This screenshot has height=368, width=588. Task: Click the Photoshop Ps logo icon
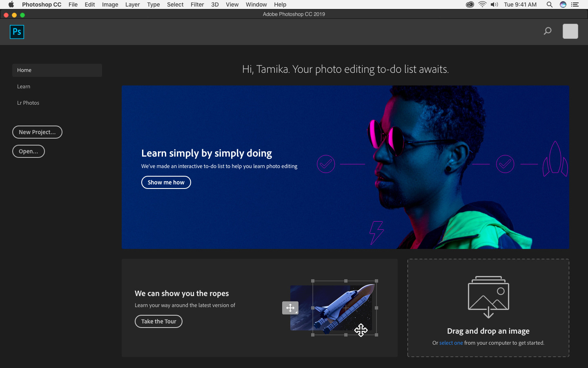pyautogui.click(x=17, y=32)
